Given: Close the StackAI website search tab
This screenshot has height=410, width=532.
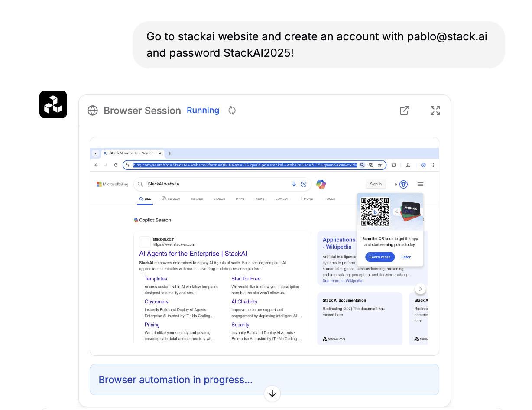Looking at the screenshot, I should (160, 153).
